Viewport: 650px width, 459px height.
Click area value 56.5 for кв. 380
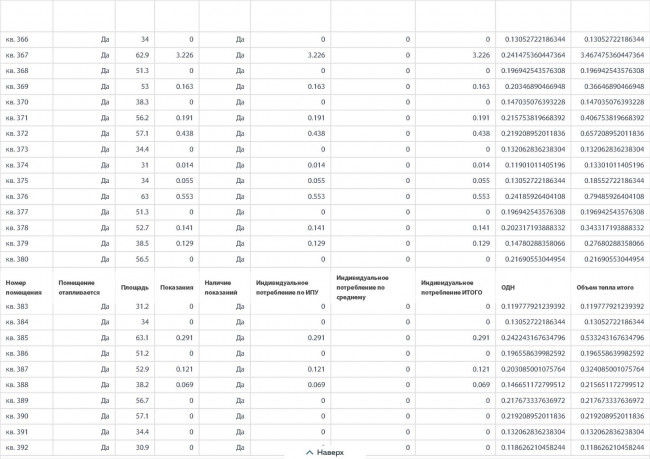(x=142, y=259)
